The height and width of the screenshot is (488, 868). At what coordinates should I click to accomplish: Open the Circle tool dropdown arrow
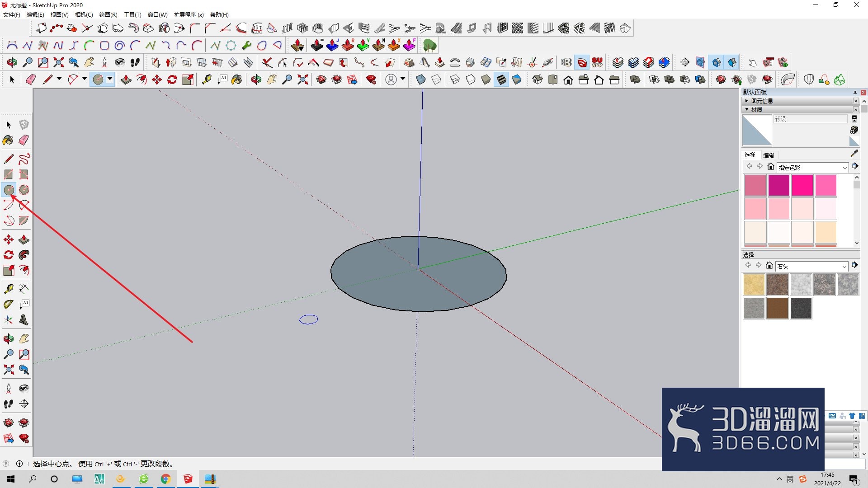coord(110,79)
